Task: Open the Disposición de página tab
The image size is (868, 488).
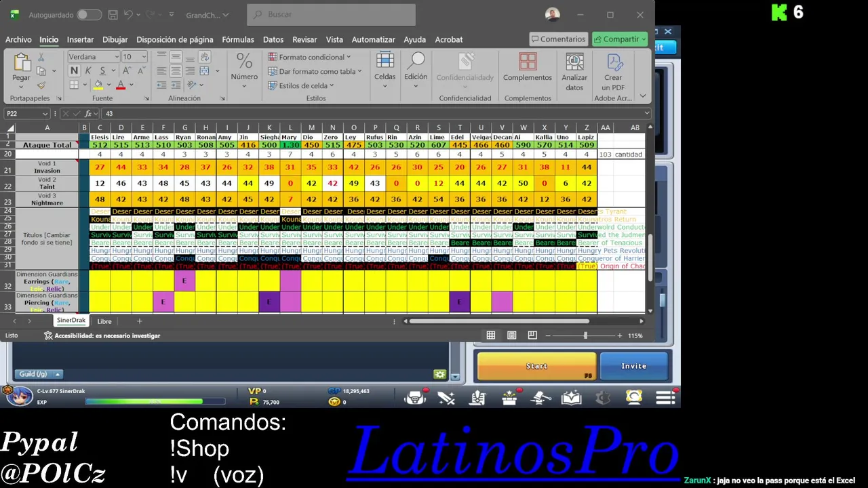Action: pos(174,39)
